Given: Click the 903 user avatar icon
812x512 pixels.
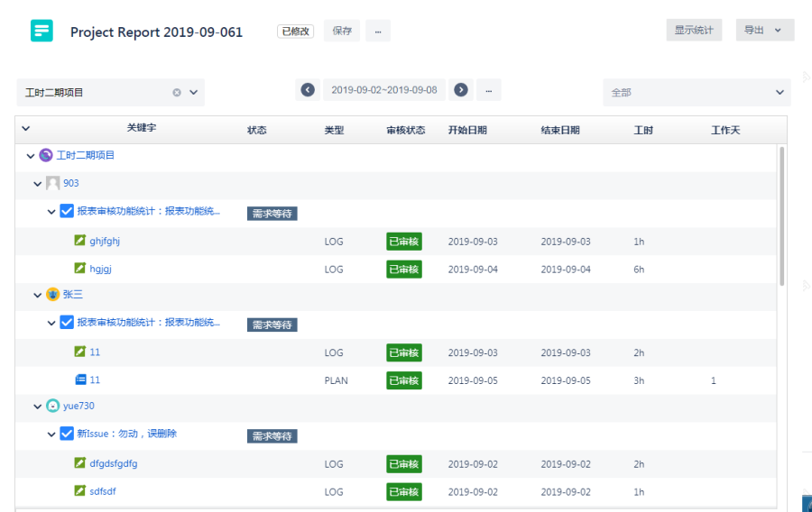Looking at the screenshot, I should (52, 184).
